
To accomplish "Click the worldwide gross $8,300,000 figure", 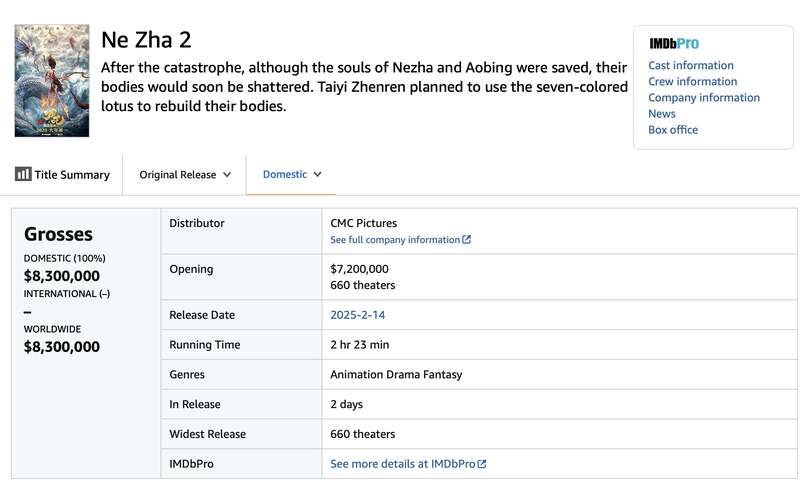I will 62,347.
